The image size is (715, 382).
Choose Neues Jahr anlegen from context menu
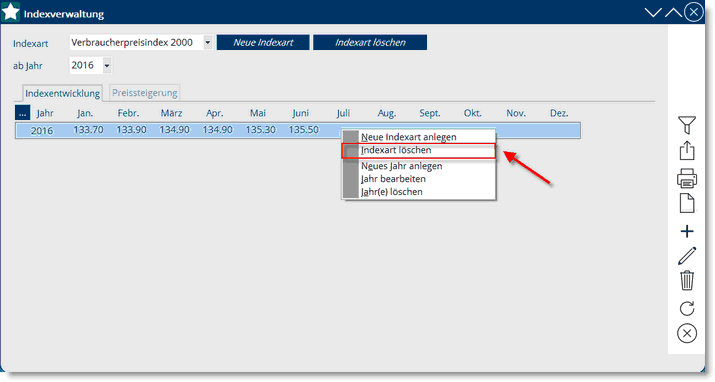click(401, 166)
